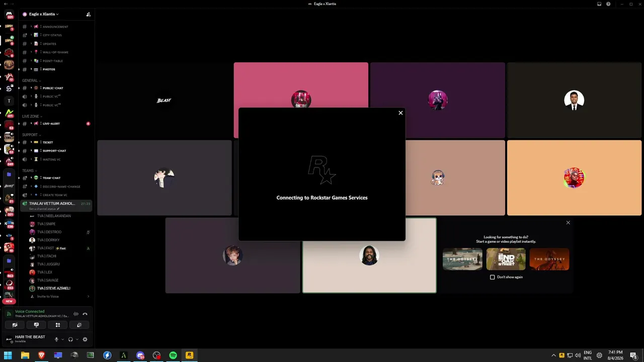Open the discord-name-change channel
Image resolution: width=644 pixels, height=362 pixels.
pos(56,187)
